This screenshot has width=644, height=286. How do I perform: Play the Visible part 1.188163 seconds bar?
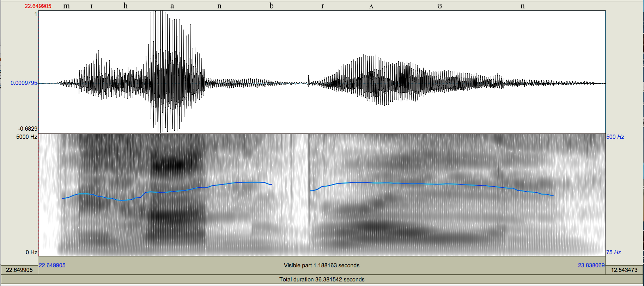pyautogui.click(x=321, y=265)
